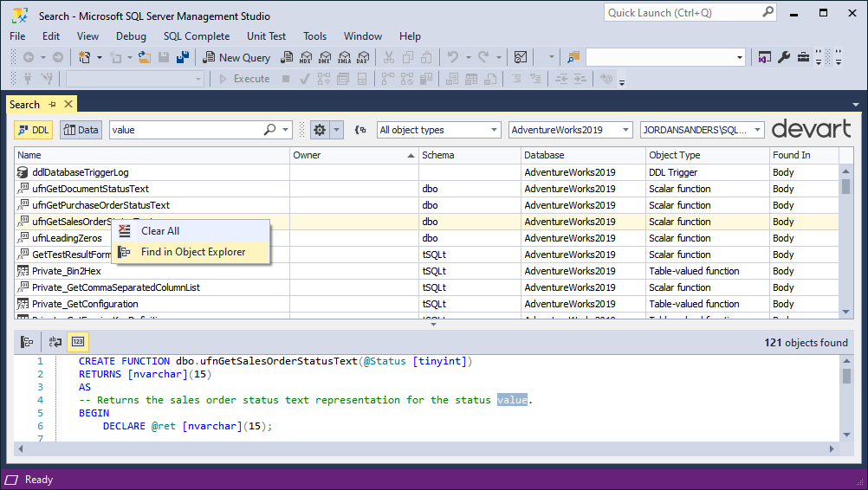Click the magnifier search icon next to value
The width and height of the screenshot is (868, 490).
[269, 130]
